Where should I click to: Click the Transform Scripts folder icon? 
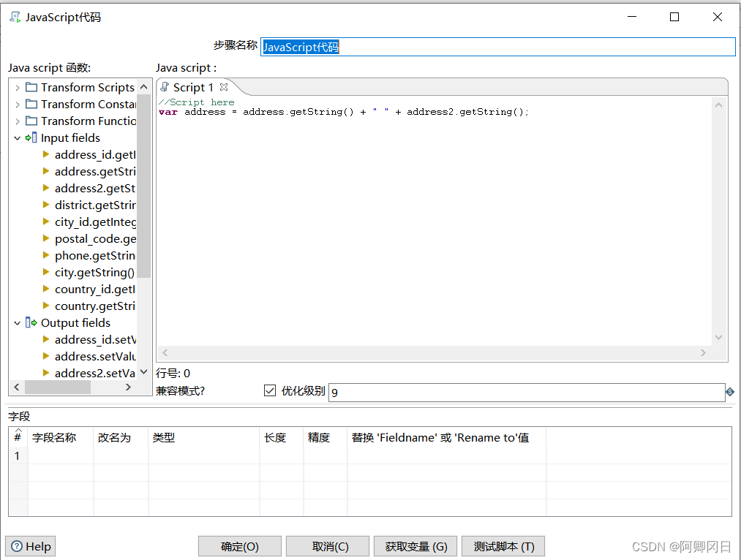click(31, 88)
